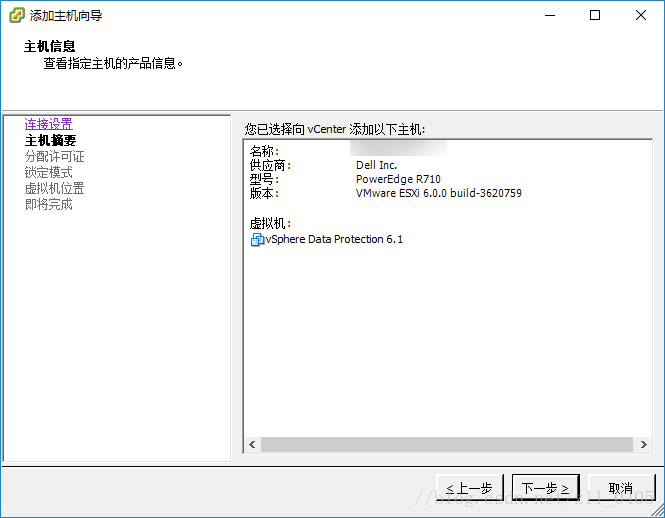This screenshot has height=518, width=665.
Task: Proceed with the 下一步 button
Action: [546, 488]
